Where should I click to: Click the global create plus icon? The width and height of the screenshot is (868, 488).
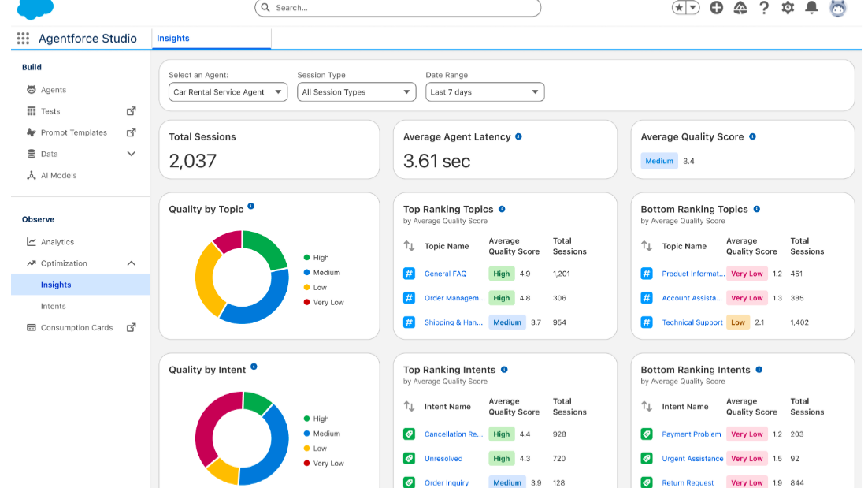pyautogui.click(x=716, y=8)
